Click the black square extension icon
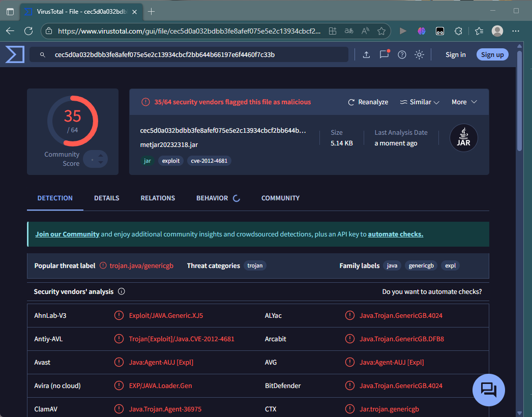The width and height of the screenshot is (532, 417). pos(440,31)
